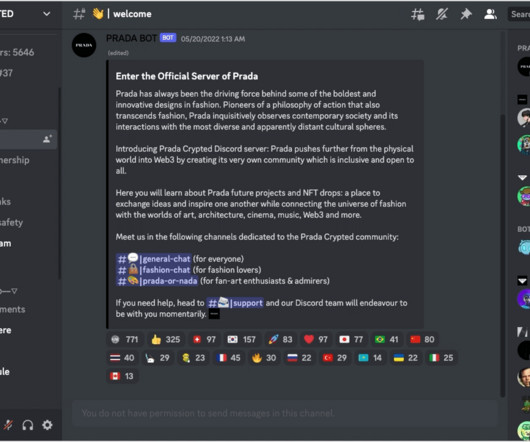Toggle the headphones deafen icon

tap(28, 425)
